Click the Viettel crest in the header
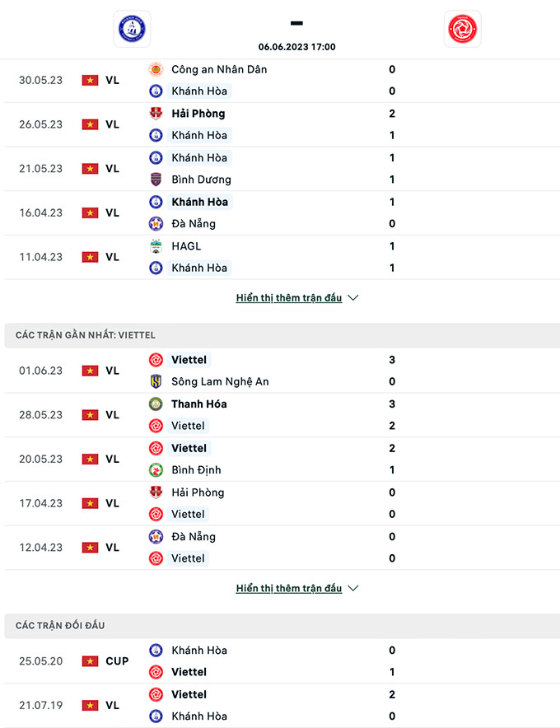This screenshot has height=728, width=560. 462,29
